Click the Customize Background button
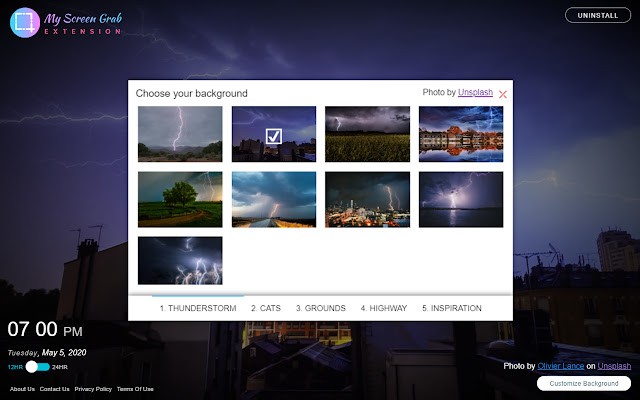 coord(584,384)
